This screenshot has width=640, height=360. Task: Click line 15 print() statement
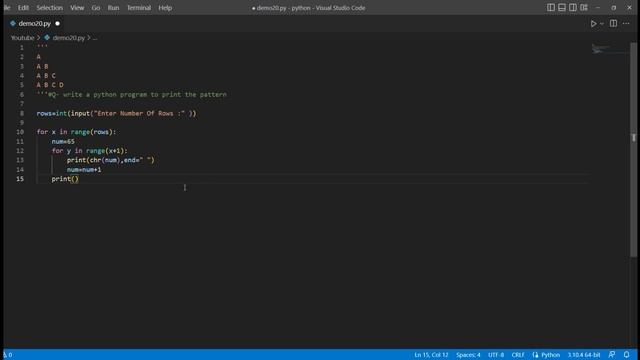(x=65, y=179)
